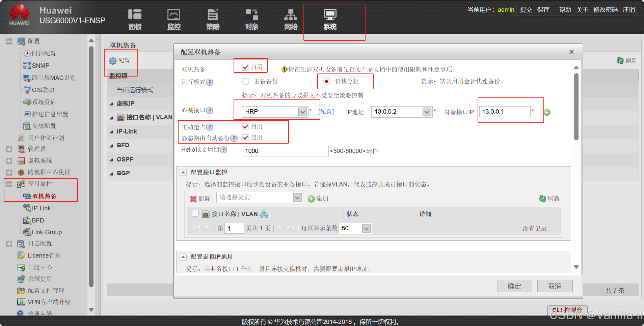
Task: Click the page number input field
Action: coord(234,228)
